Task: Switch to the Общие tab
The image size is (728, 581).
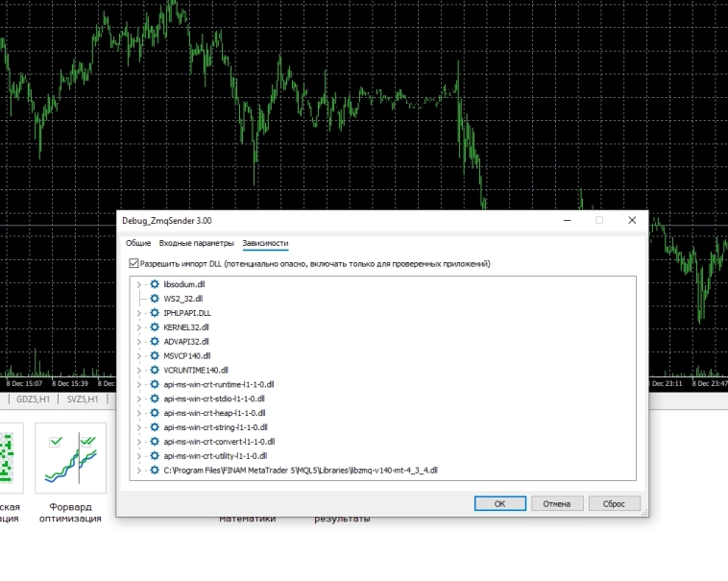Action: (138, 243)
